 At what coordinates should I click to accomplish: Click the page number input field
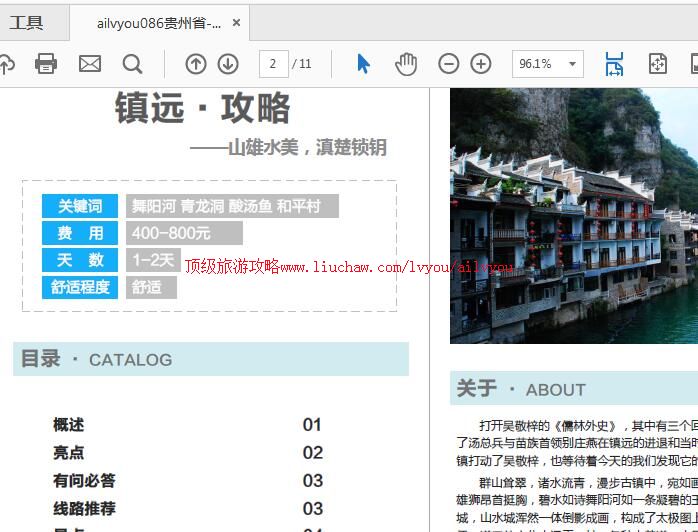[273, 64]
